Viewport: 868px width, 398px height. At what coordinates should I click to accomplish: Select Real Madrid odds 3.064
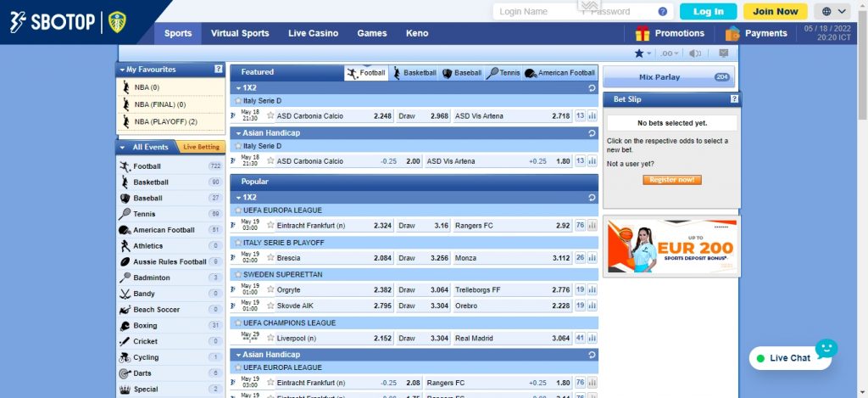pos(561,338)
